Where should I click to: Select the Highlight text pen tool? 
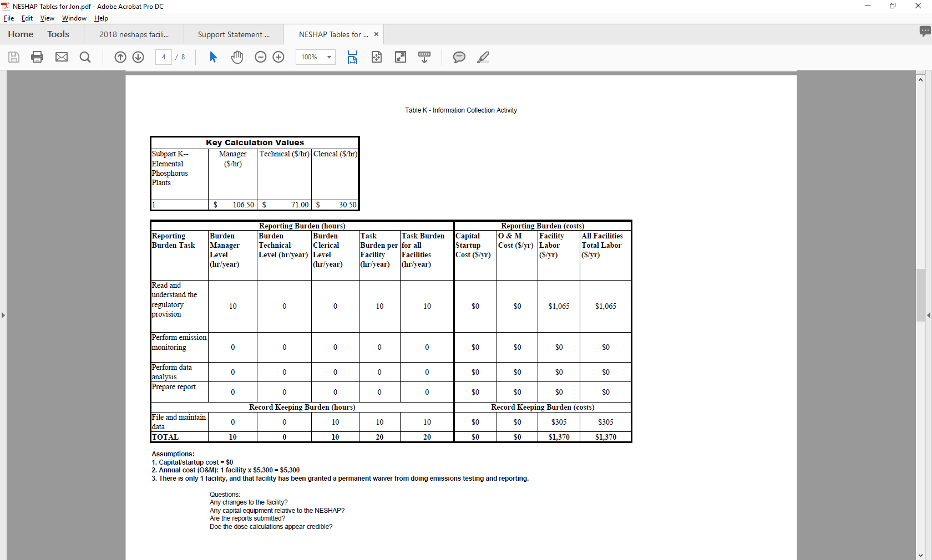pos(483,57)
